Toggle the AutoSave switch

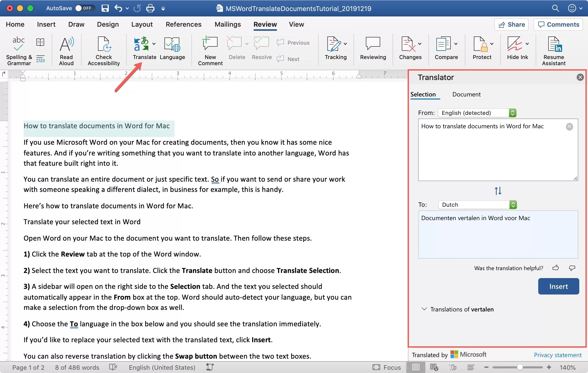click(85, 8)
